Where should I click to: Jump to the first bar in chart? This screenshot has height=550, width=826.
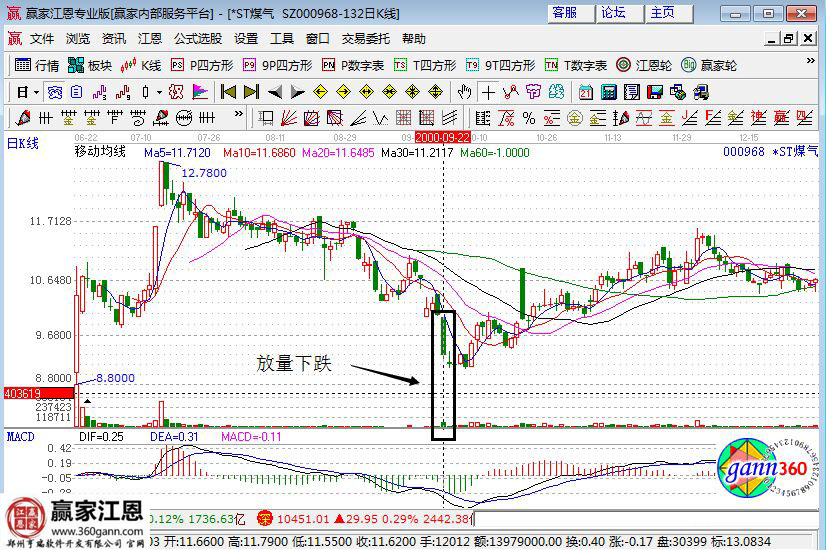pos(227,92)
